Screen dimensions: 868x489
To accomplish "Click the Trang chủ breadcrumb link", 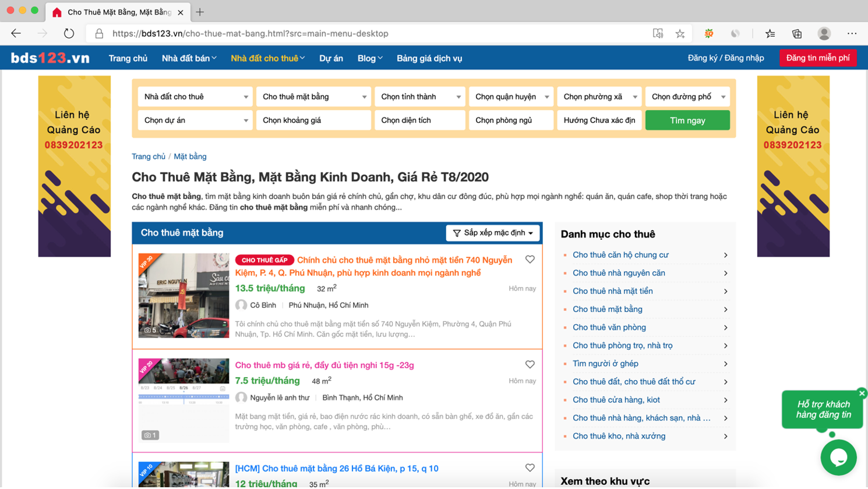I will point(149,157).
